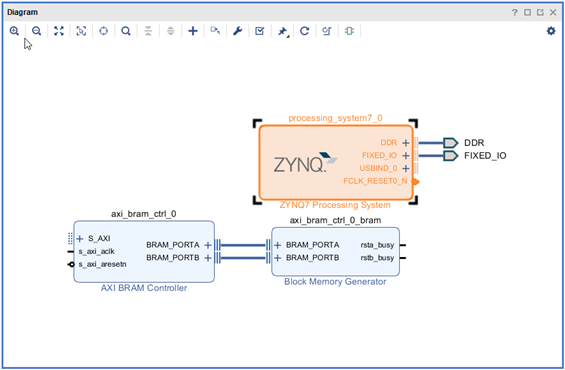Add IP using the plus icon
This screenshot has width=565, height=370.
pyautogui.click(x=193, y=31)
